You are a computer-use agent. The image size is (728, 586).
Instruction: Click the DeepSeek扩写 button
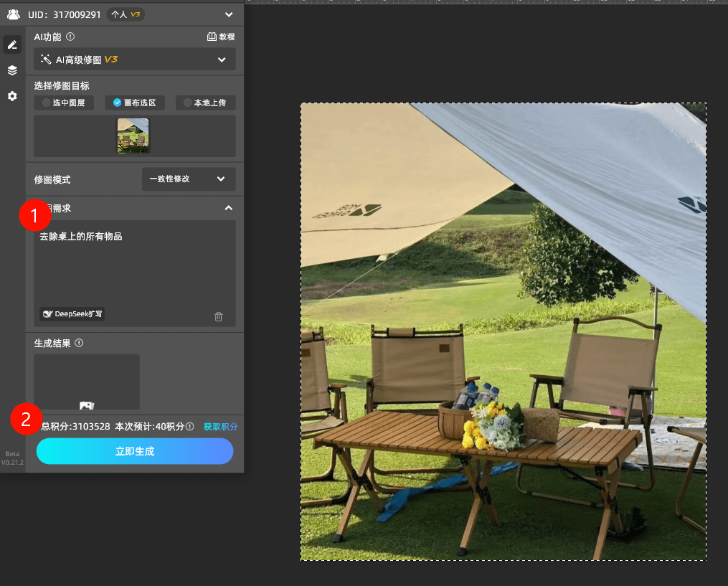point(72,313)
